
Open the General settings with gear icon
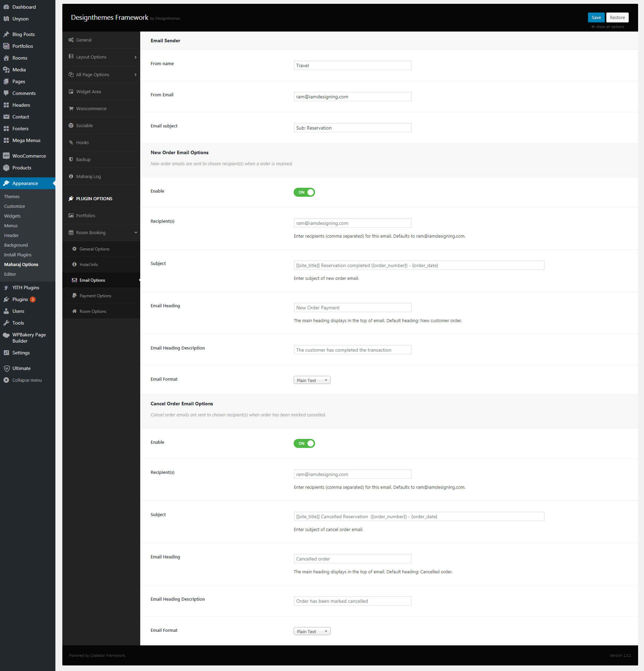tap(71, 40)
